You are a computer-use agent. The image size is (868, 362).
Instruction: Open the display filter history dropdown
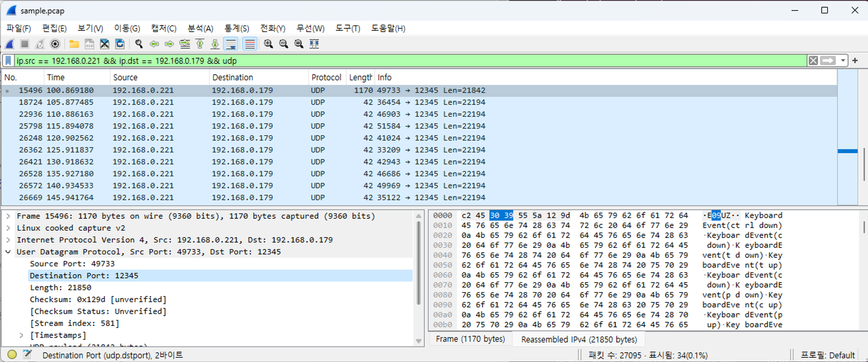(x=843, y=60)
